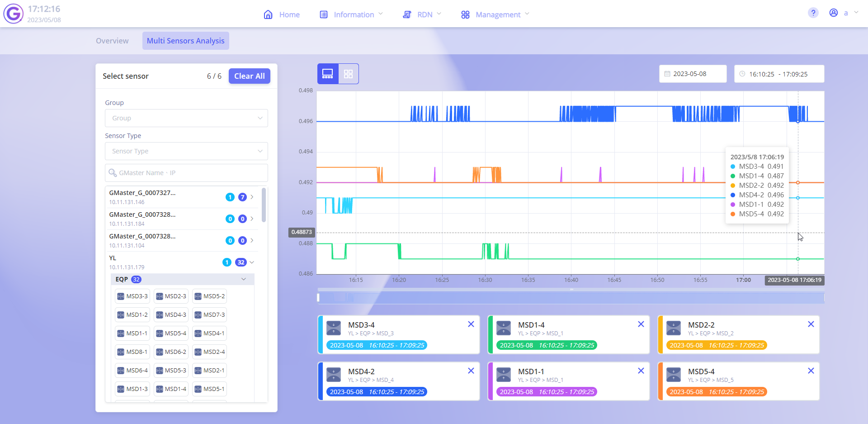Click the calendar icon in the date field
This screenshot has width=868, height=424.
pos(667,74)
